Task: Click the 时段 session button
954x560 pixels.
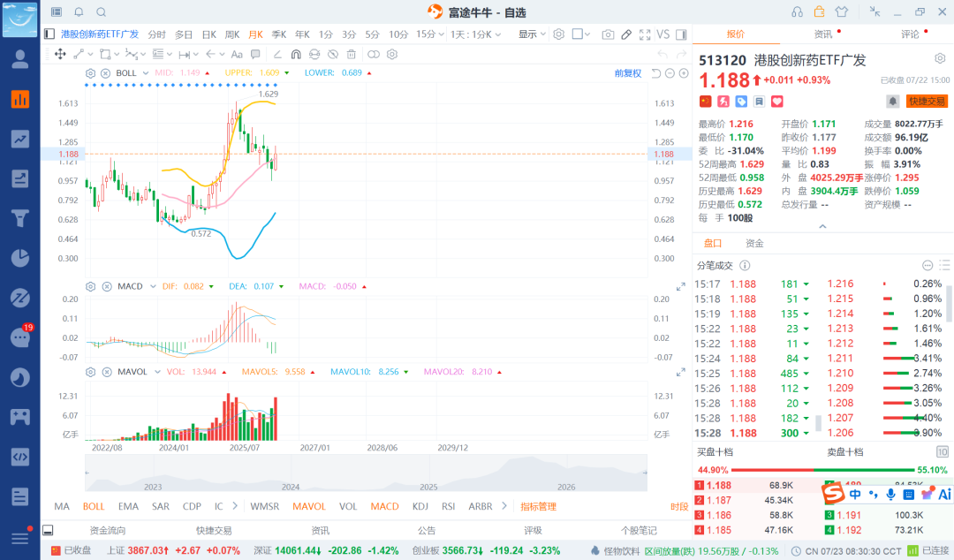Action: click(679, 506)
